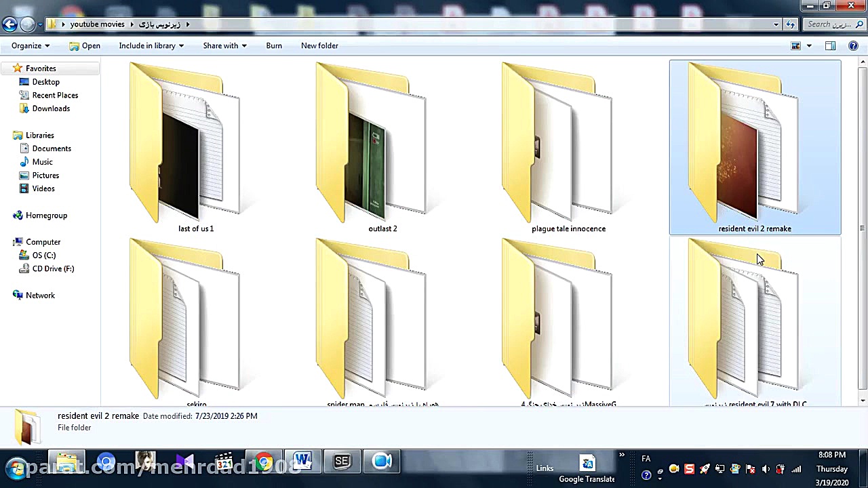This screenshot has width=868, height=488.
Task: Select the resident evil 2 remake folder
Action: click(755, 147)
